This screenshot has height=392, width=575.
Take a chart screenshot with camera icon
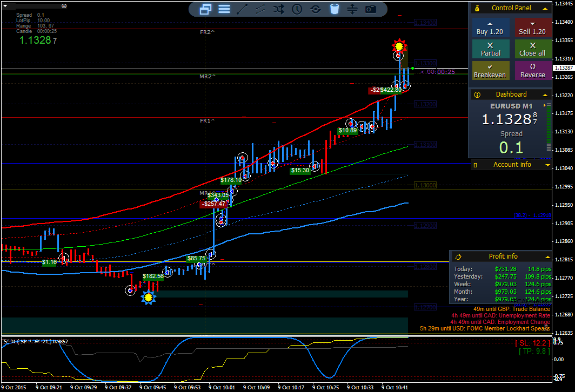coord(371,9)
